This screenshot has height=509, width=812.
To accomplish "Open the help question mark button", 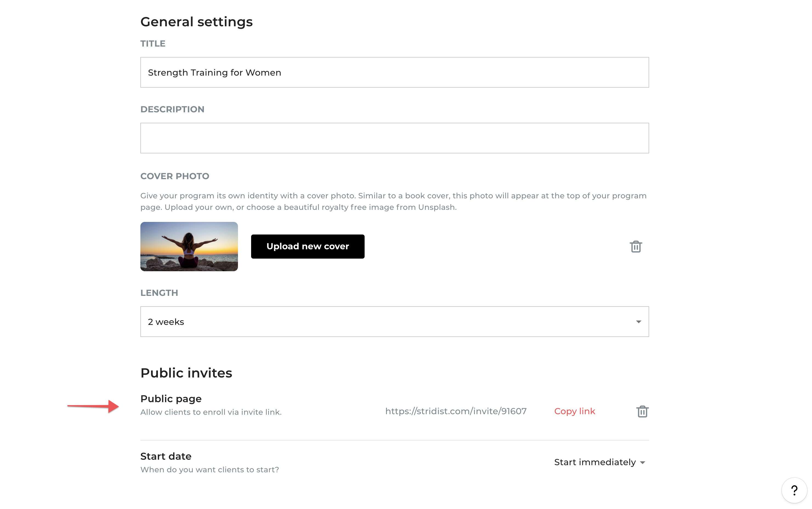I will 794,490.
